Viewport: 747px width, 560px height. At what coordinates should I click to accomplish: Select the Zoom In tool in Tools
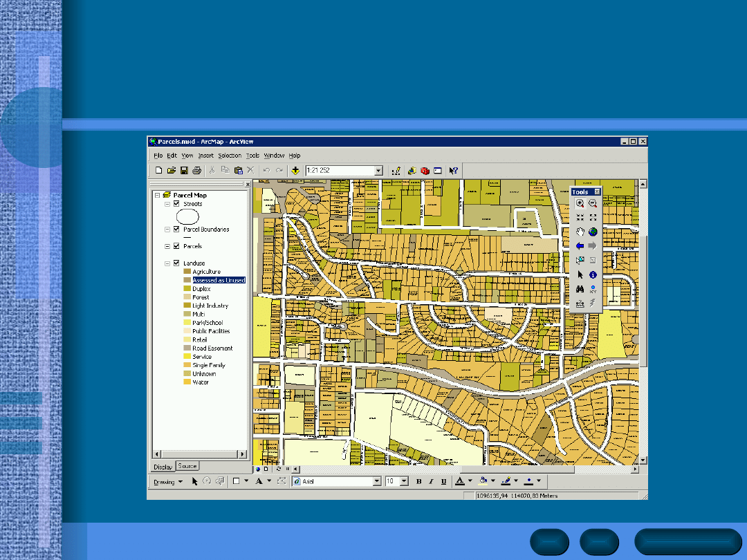580,204
